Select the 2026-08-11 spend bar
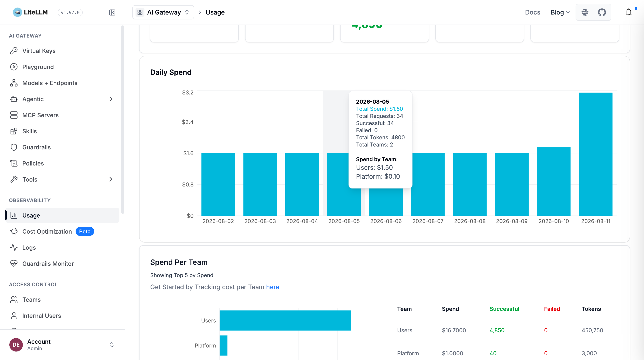644x360 pixels. tap(595, 154)
